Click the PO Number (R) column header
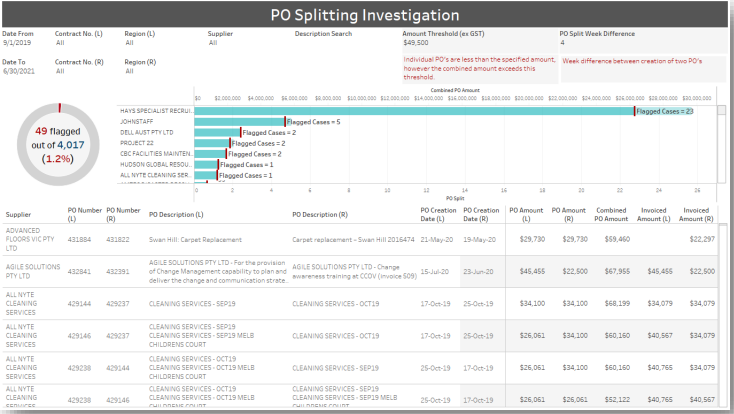Image resolution: width=734 pixels, height=414 pixels. 123,214
